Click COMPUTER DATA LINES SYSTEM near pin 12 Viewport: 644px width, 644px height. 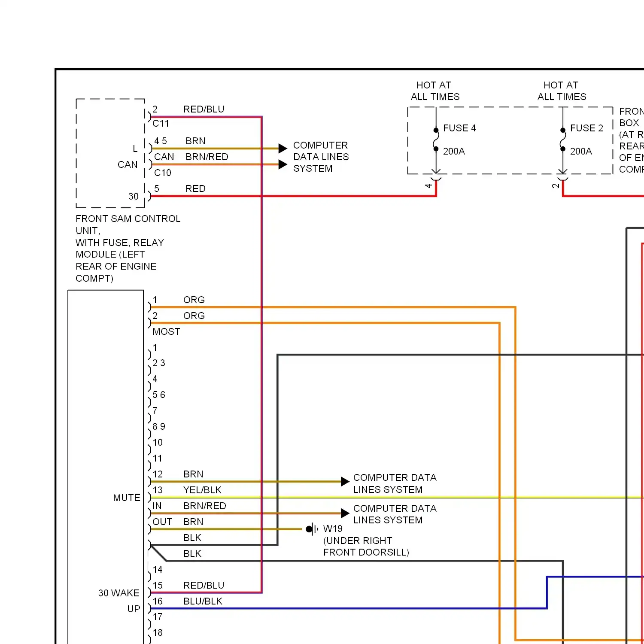(x=395, y=483)
